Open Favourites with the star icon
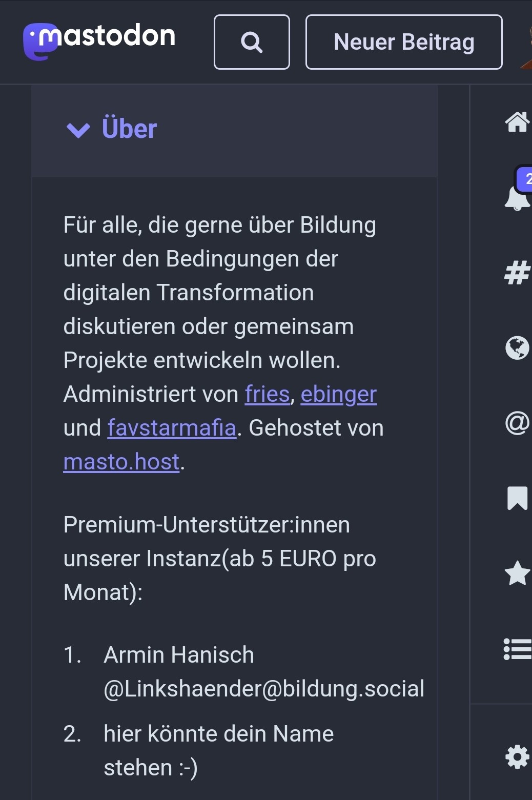Screen dimensions: 532x800 pos(517,573)
